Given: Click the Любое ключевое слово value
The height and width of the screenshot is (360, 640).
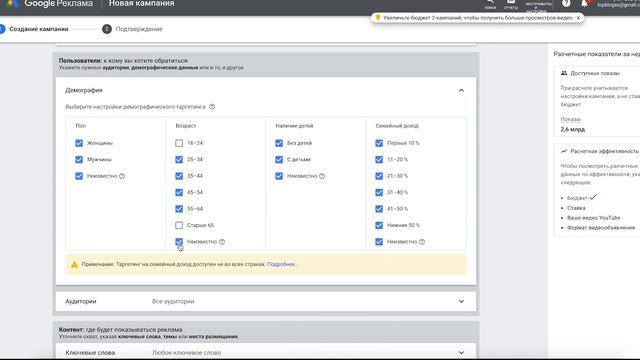Looking at the screenshot, I should (187, 353).
